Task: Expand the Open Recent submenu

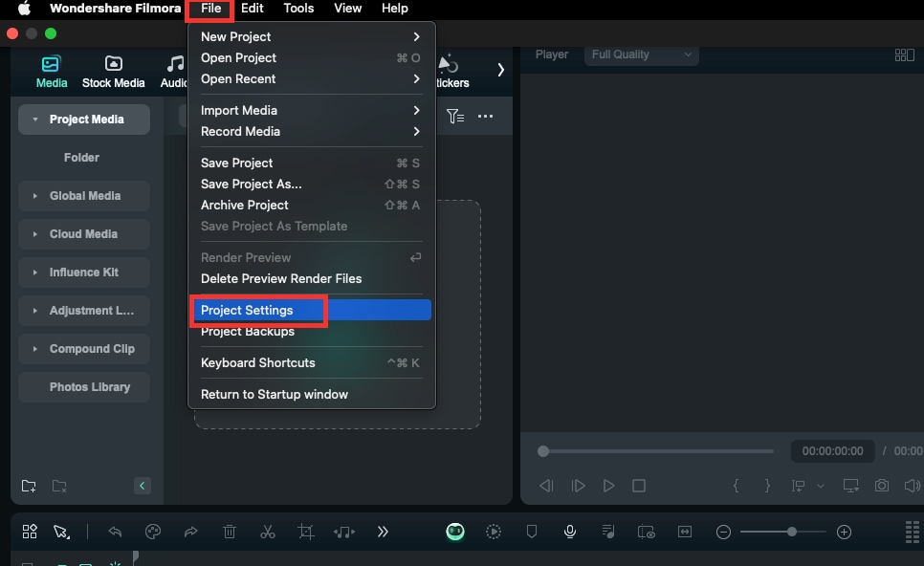Action: [311, 79]
